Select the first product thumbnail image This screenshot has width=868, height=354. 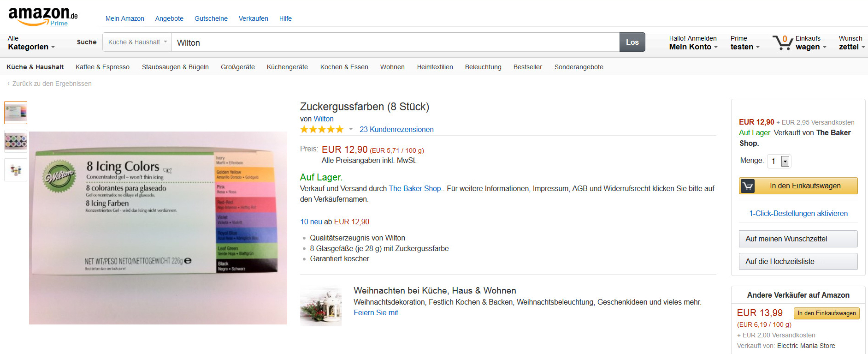(x=16, y=113)
